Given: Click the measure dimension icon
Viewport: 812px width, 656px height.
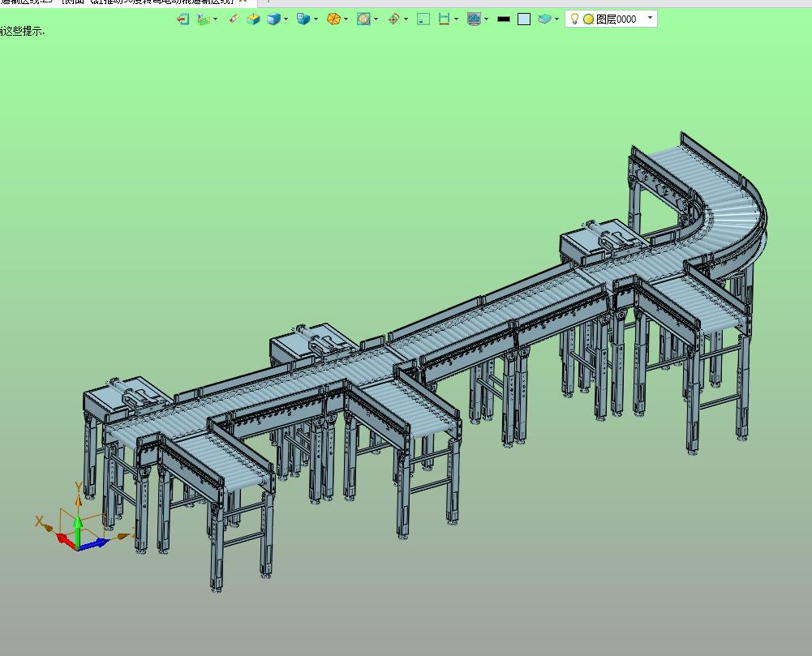Looking at the screenshot, I should pyautogui.click(x=444, y=19).
